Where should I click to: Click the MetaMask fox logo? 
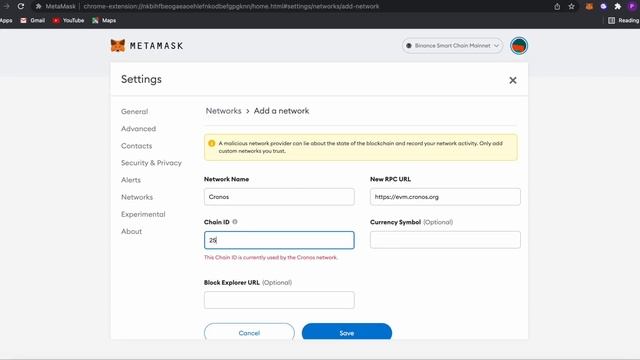(118, 45)
